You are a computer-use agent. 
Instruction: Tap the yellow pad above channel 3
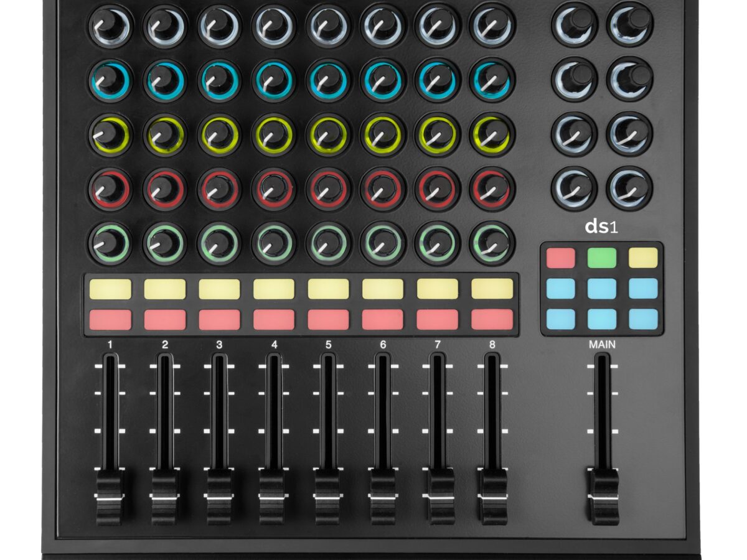pos(219,289)
